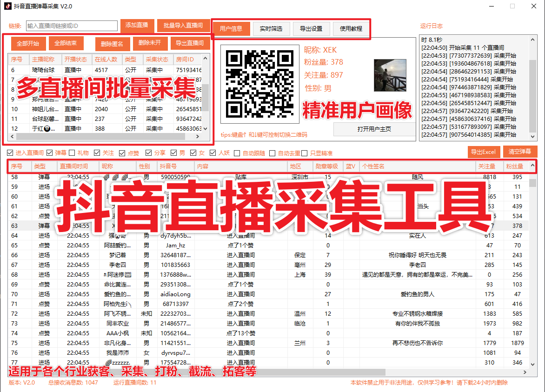Open the 实时筛选 tab
The height and width of the screenshot is (392, 545).
(x=272, y=28)
